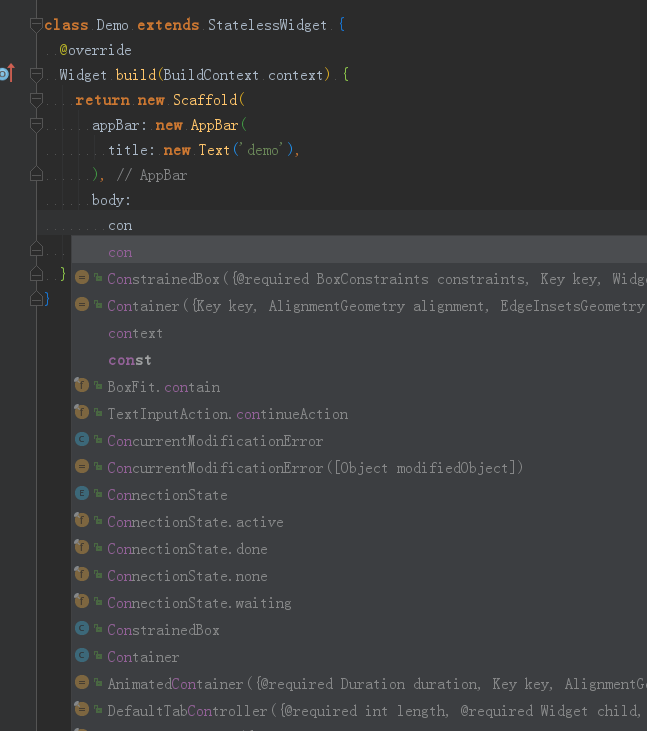This screenshot has height=731, width=647.
Task: Click class icon beside ConstrainedBox class row
Action: [82, 628]
